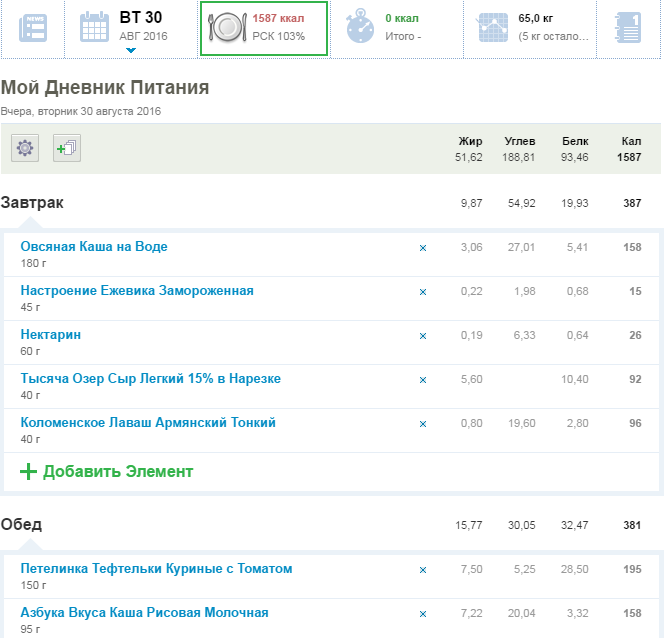Image resolution: width=664 pixels, height=638 pixels.
Task: Expand the date dropdown arrow under ВТ 30
Action: (x=131, y=49)
